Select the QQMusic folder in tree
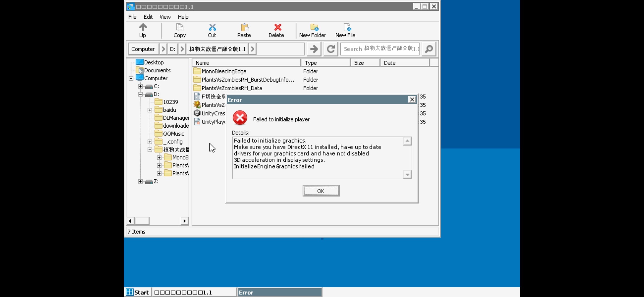This screenshot has height=297, width=644. point(173,134)
